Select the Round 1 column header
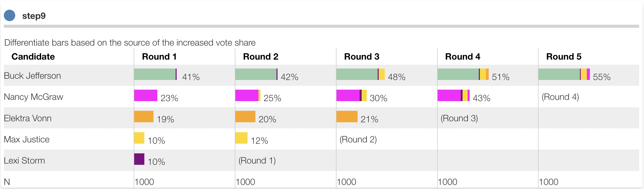Viewport: 644px width, 189px height. (159, 57)
